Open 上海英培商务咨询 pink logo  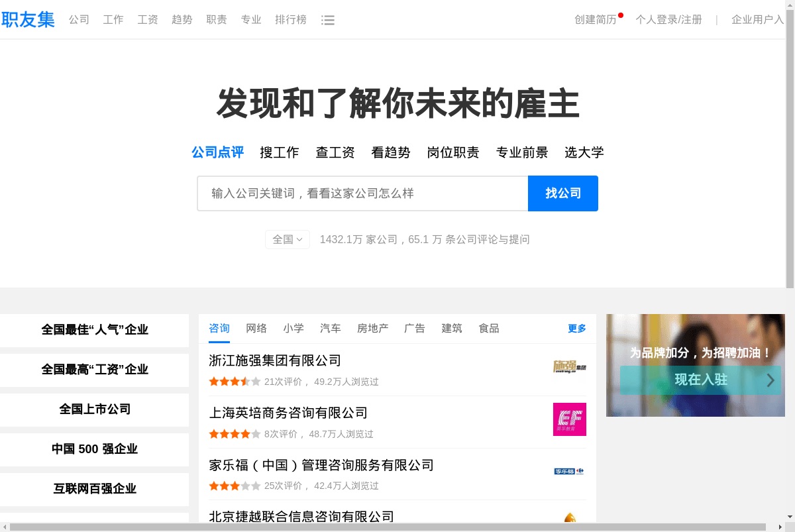tap(570, 419)
